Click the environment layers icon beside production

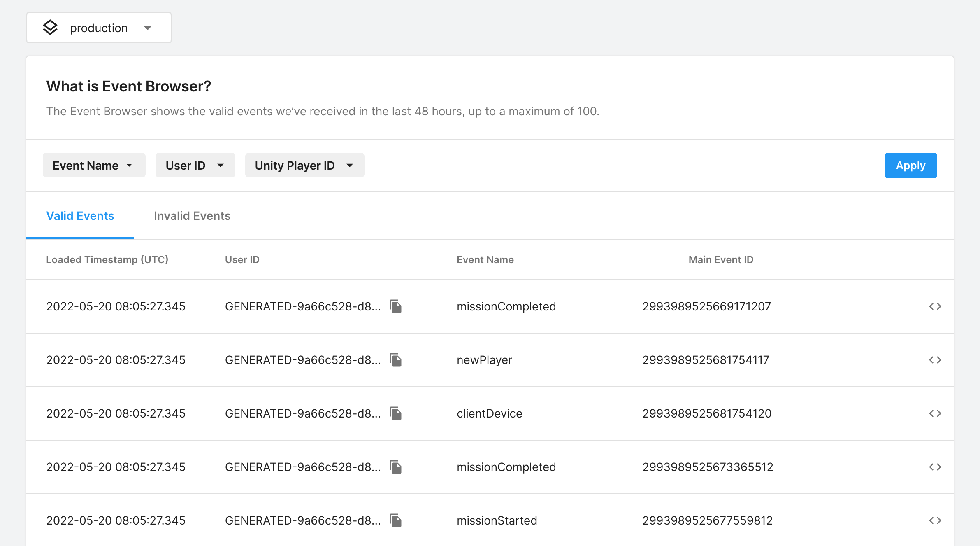tap(50, 28)
